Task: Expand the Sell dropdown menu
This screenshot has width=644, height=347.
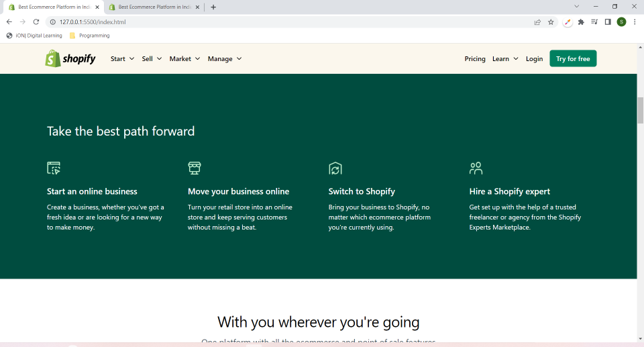Action: (x=152, y=59)
